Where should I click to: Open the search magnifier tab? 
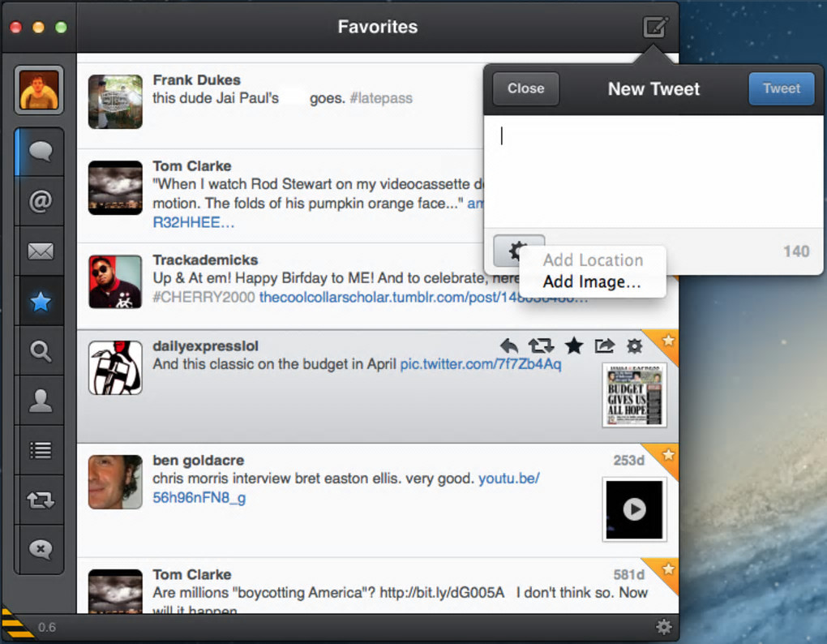coord(41,350)
